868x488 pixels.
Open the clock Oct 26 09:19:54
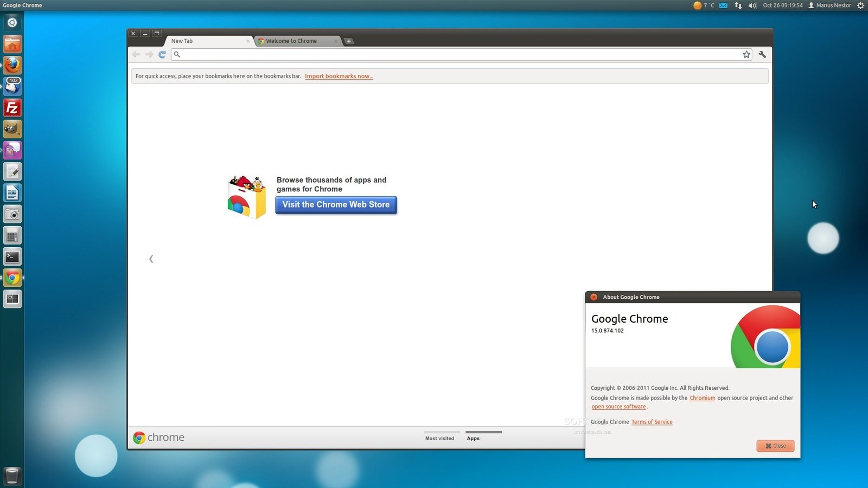pyautogui.click(x=783, y=5)
